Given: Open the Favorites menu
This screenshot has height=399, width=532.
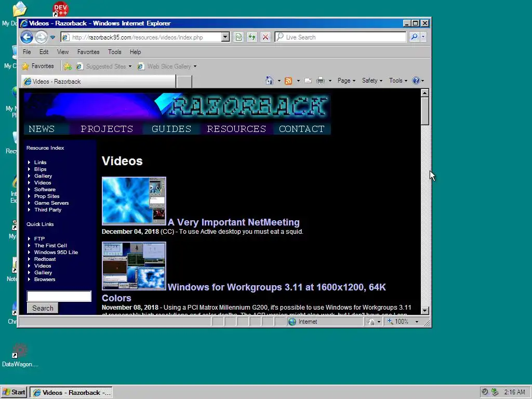Looking at the screenshot, I should (88, 52).
